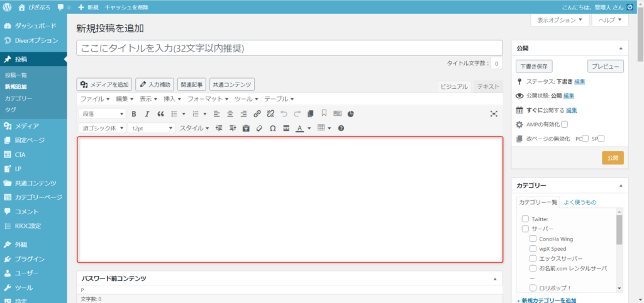Tick the ConoHa Wing category checkbox
644x303 pixels.
click(533, 239)
